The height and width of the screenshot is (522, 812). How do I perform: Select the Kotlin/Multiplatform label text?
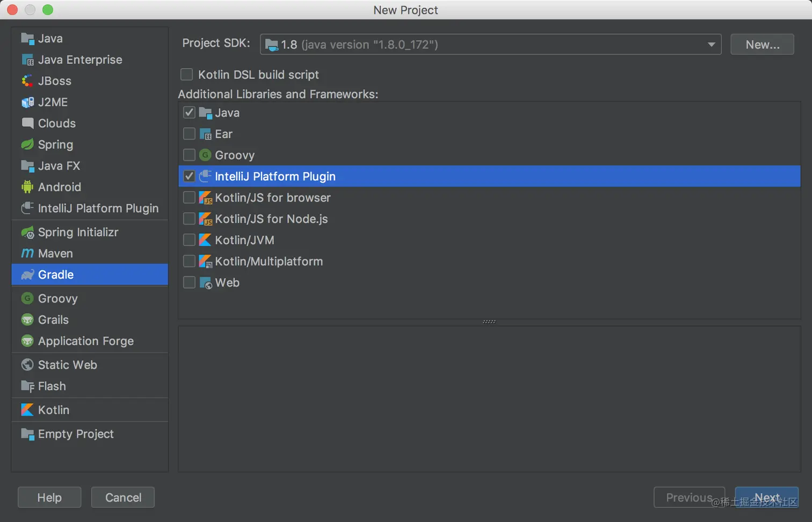[x=269, y=262]
